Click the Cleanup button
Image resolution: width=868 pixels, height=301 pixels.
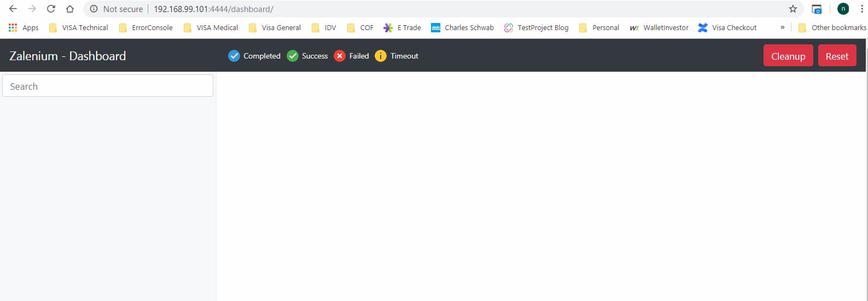coord(788,56)
